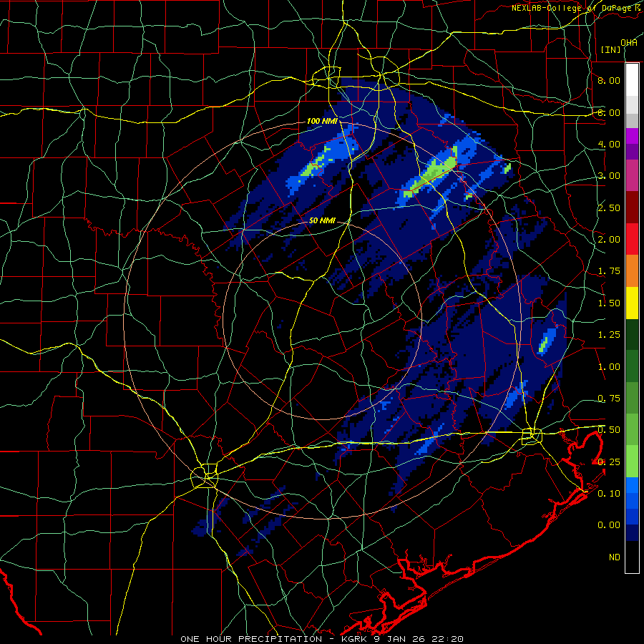Click the ND legend label
The width and height of the screenshot is (644, 644).
click(x=615, y=557)
